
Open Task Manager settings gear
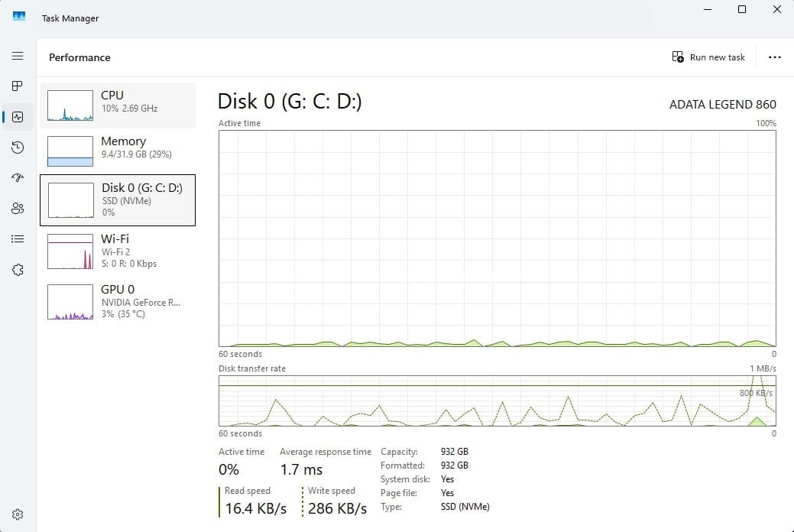point(18,514)
